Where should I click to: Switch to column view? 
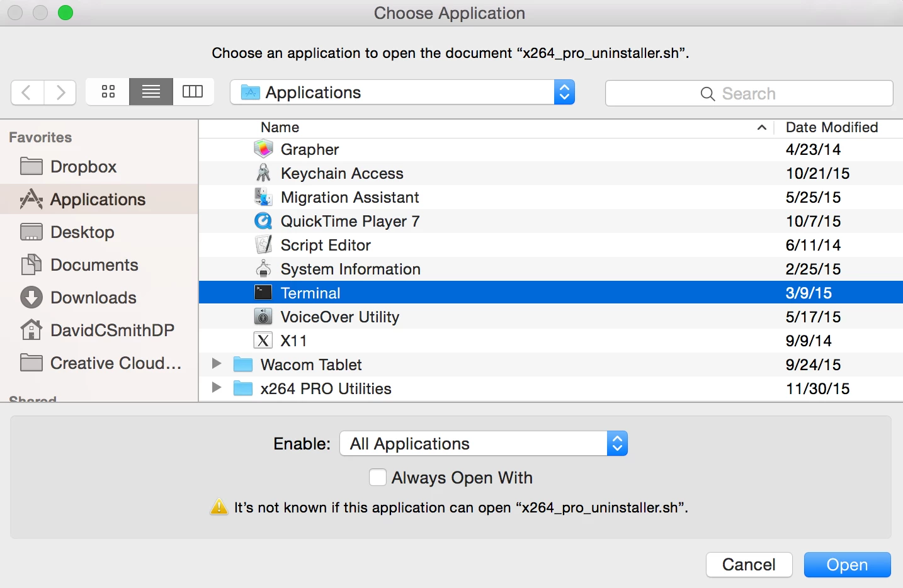click(193, 92)
